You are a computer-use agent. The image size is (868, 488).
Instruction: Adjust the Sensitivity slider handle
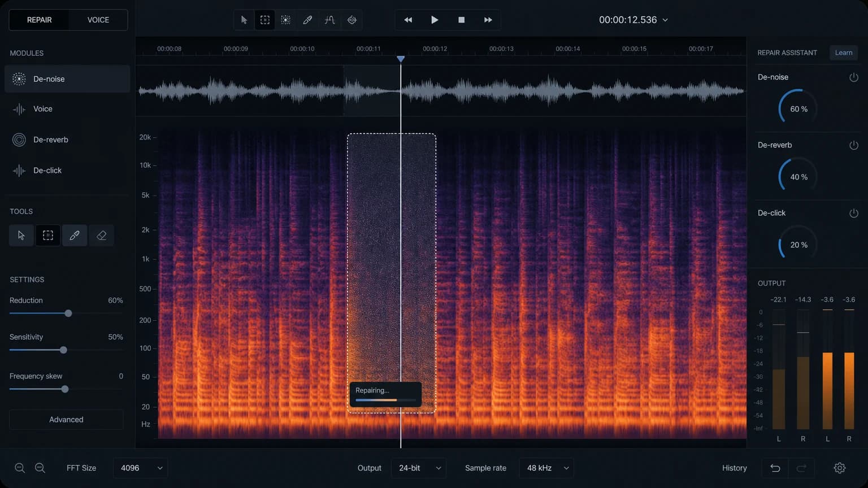(x=63, y=350)
